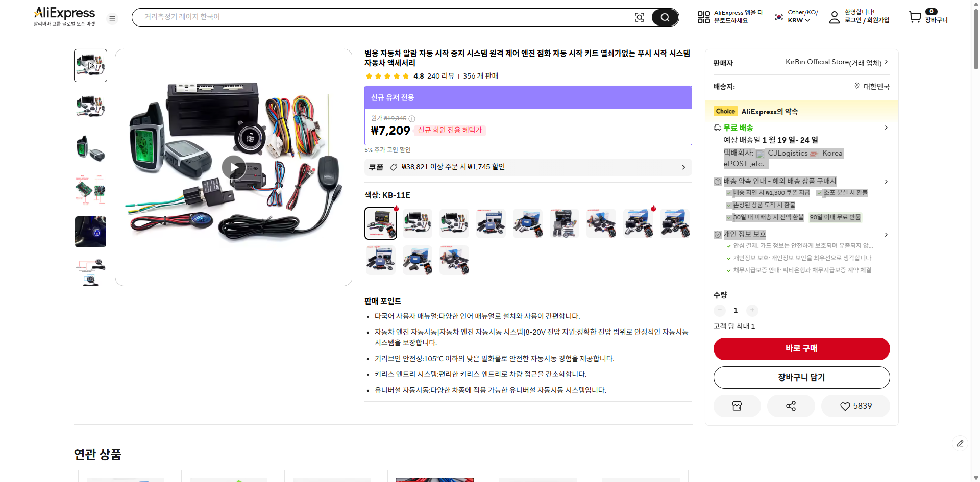Screen dimensions: 980x482
Task: Open the hamburger menu next to search
Action: [112, 18]
